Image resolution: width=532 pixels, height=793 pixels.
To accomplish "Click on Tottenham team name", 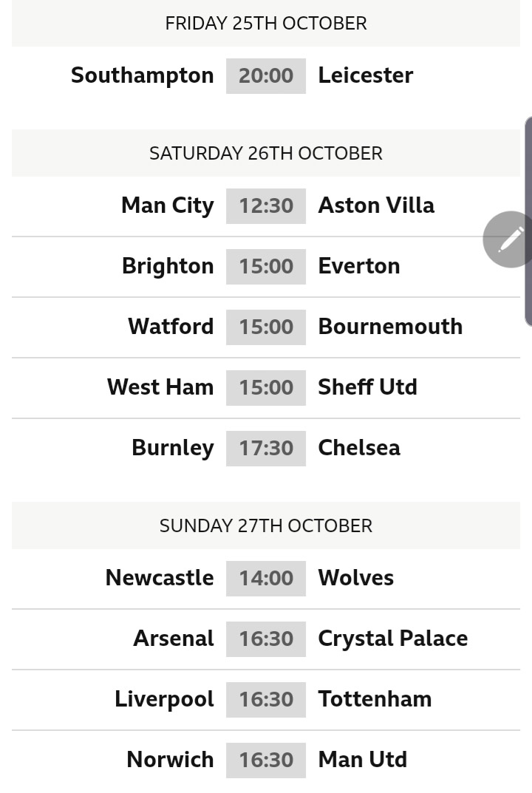I will point(375,699).
